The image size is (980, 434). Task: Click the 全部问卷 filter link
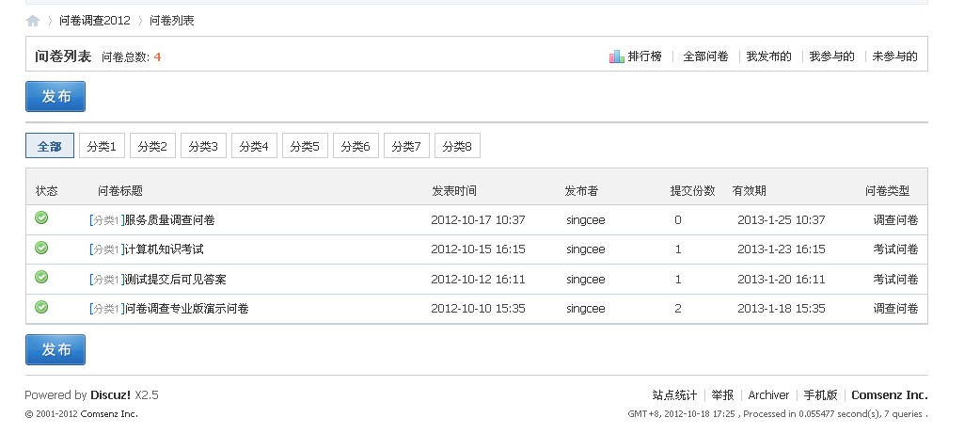[x=705, y=56]
